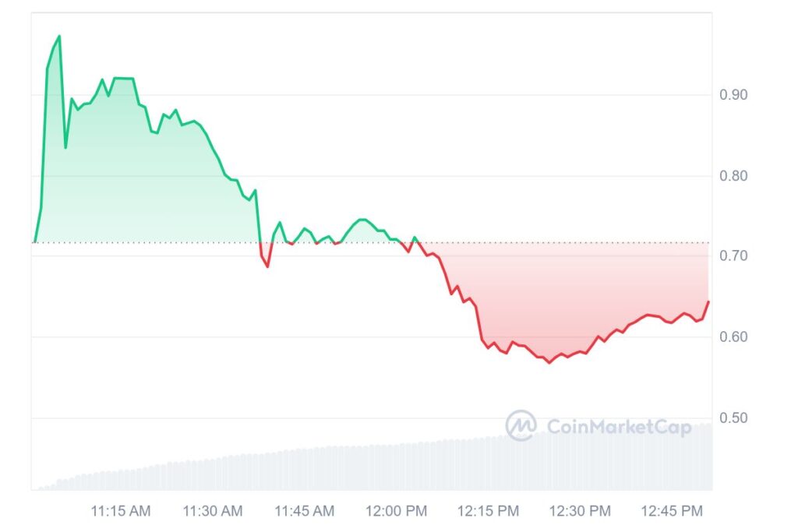Click the 12:15 PM axis label
This screenshot has height=532, width=798.
488,511
